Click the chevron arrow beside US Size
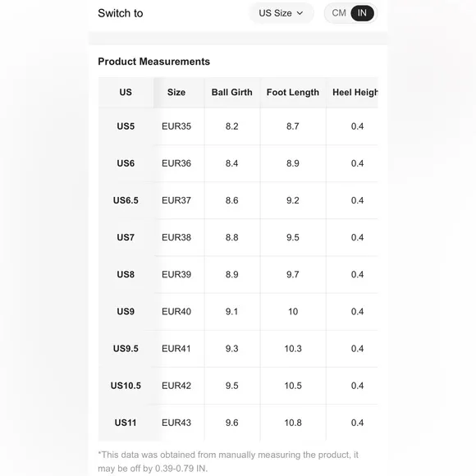This screenshot has height=476, width=476. pos(300,13)
